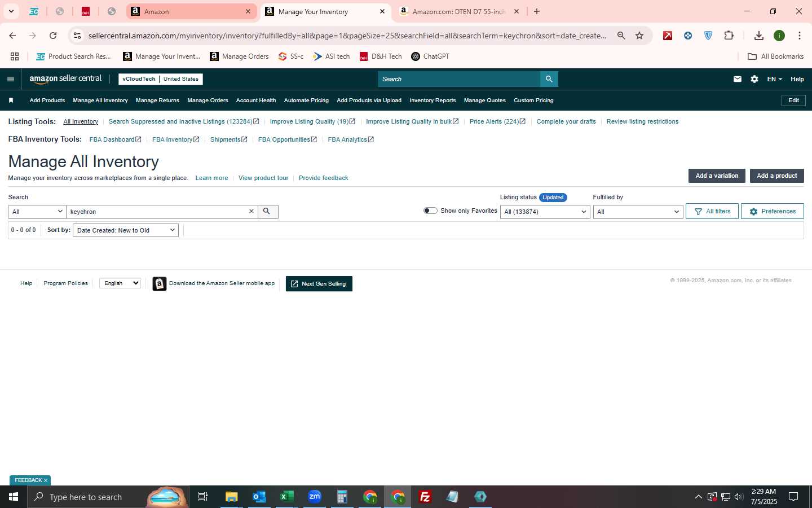
Task: Open browser zoom magnifier icon
Action: point(621,36)
